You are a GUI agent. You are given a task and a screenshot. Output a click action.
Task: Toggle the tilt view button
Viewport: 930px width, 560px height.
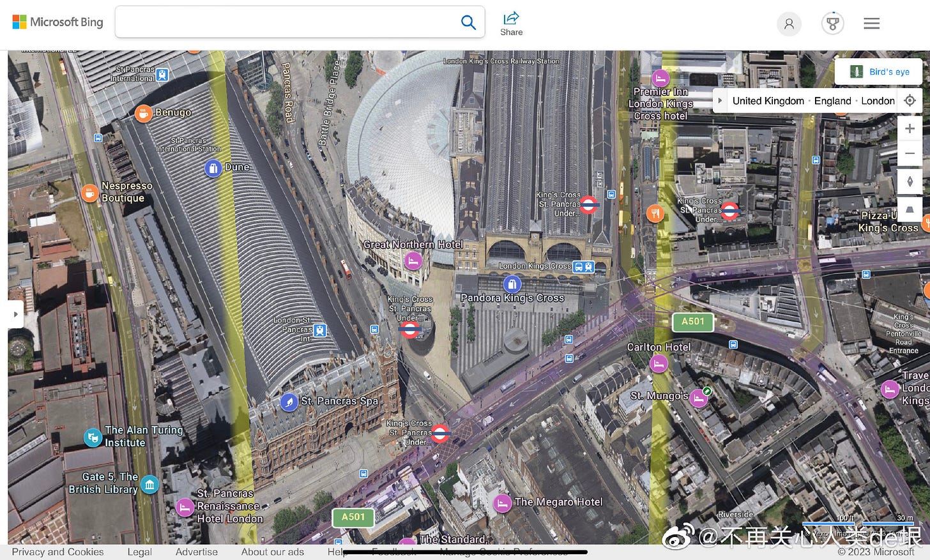tap(910, 209)
